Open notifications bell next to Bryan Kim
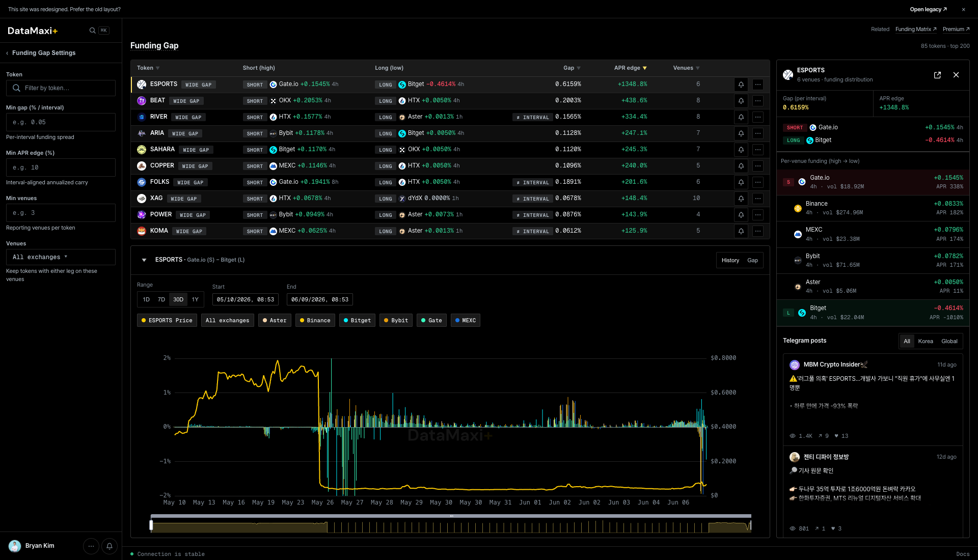The height and width of the screenshot is (560, 978). (110, 546)
